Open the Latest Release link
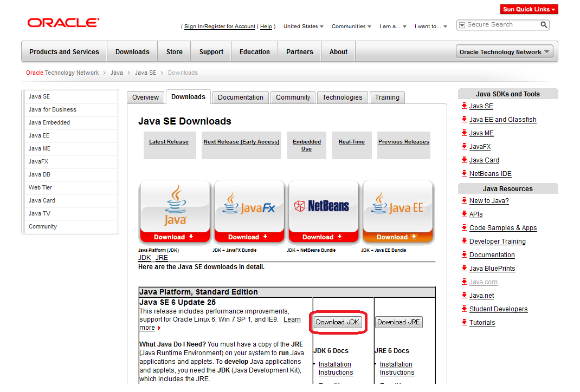 pos(169,142)
